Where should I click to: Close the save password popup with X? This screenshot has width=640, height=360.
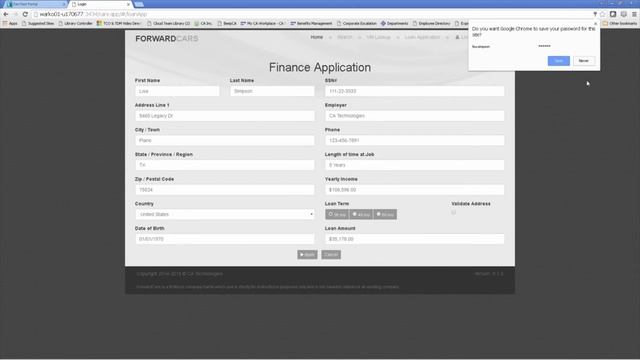595,24
